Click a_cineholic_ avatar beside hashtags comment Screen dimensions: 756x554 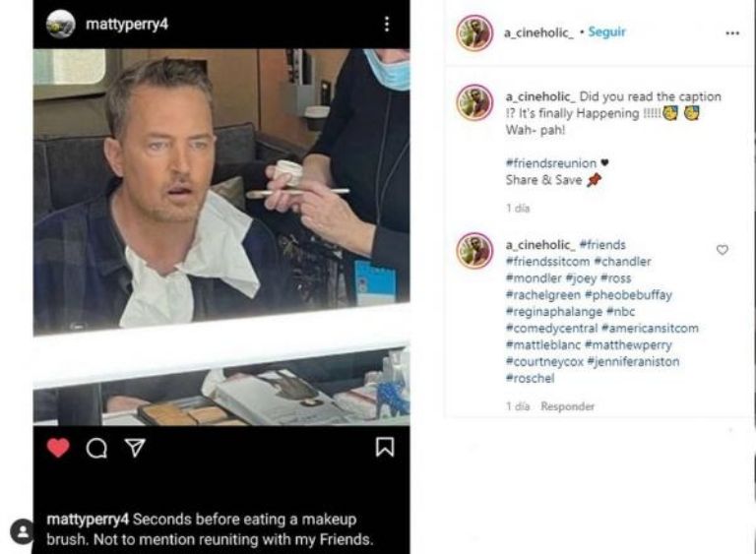point(474,250)
